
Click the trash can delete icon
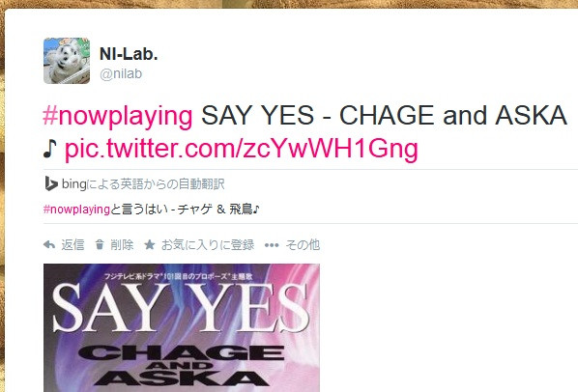pyautogui.click(x=100, y=244)
